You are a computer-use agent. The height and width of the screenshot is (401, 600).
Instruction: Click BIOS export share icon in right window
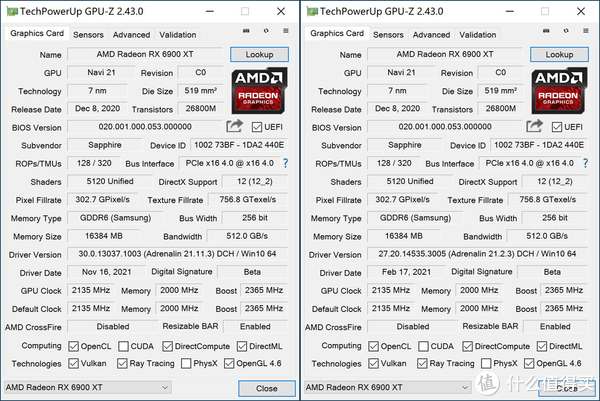click(534, 126)
